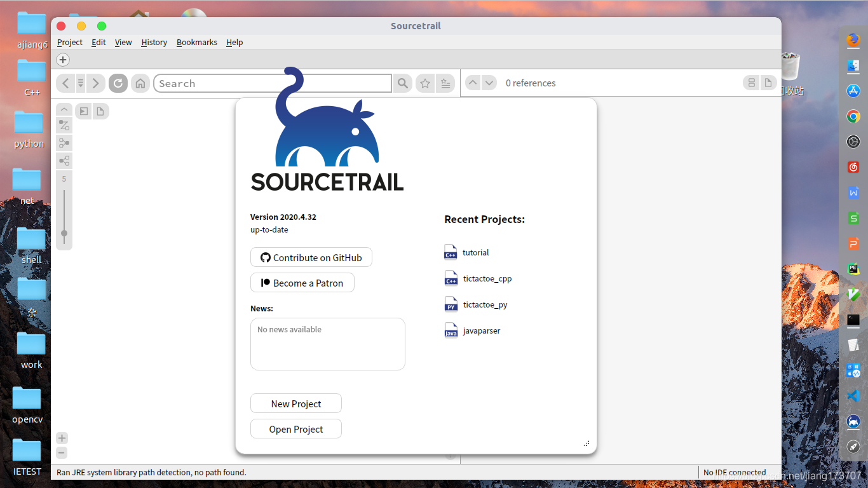Expand the back navigation history dropdown
The height and width of the screenshot is (488, 868).
point(80,83)
